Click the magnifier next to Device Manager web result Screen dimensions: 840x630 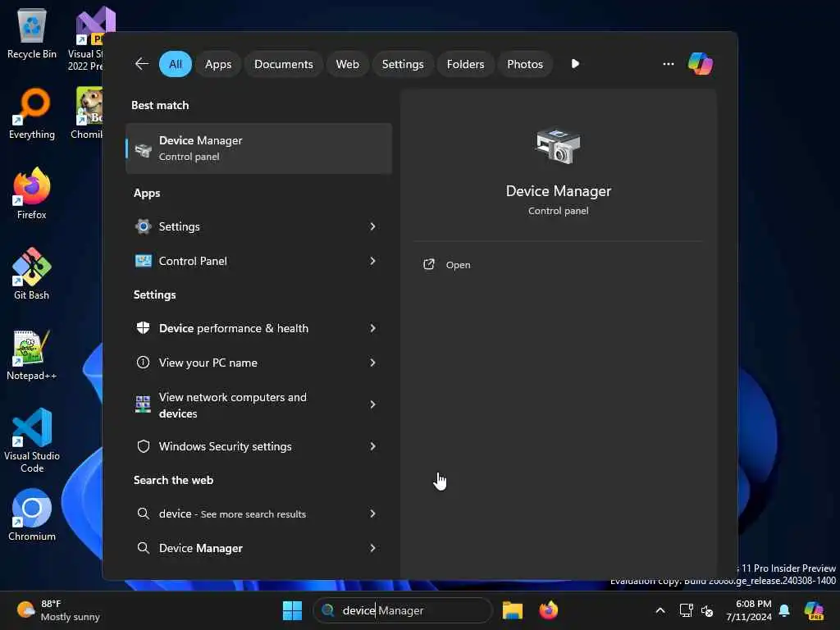pyautogui.click(x=143, y=548)
